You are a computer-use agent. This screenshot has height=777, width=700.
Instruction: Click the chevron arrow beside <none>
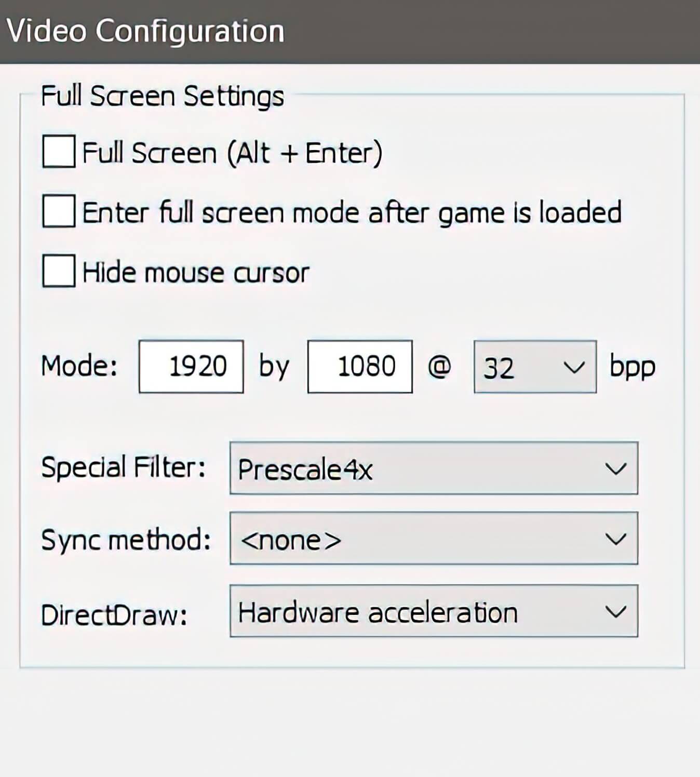click(x=616, y=539)
